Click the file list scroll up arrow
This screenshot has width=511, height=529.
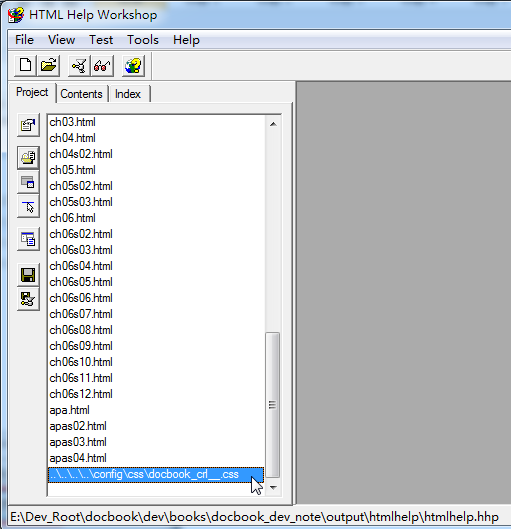273,124
